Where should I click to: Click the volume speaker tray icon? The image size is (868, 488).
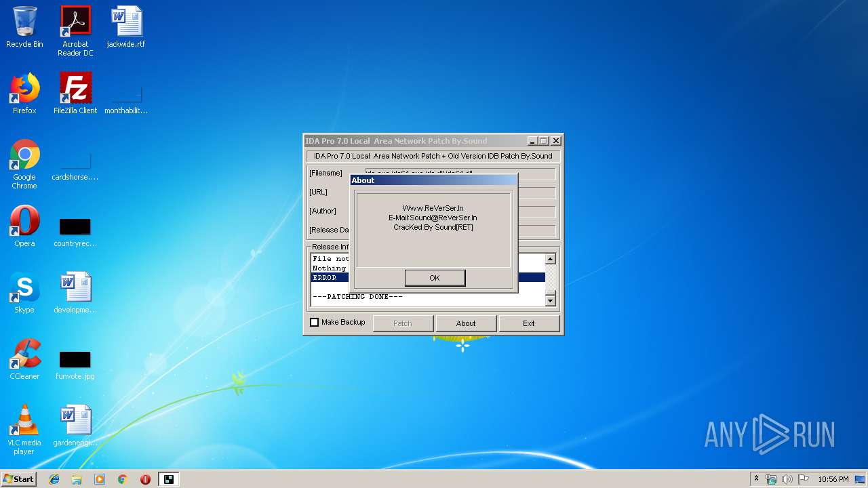tap(787, 479)
